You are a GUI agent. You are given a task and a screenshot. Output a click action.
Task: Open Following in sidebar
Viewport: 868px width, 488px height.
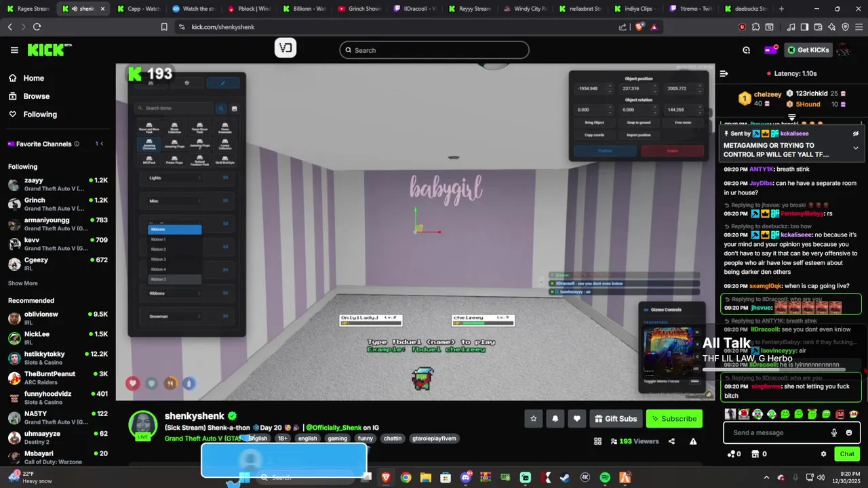pyautogui.click(x=33, y=115)
